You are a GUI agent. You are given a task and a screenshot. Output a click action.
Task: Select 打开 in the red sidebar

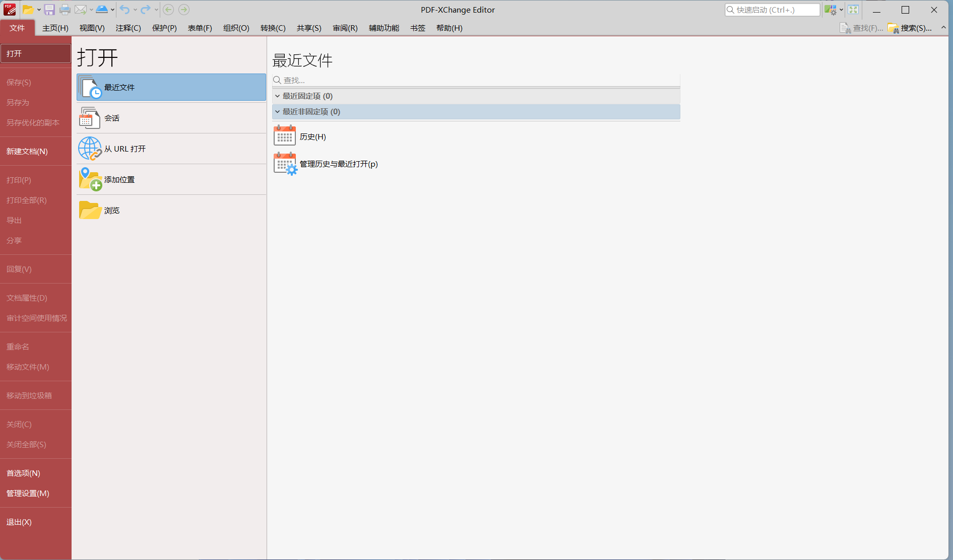pyautogui.click(x=36, y=53)
